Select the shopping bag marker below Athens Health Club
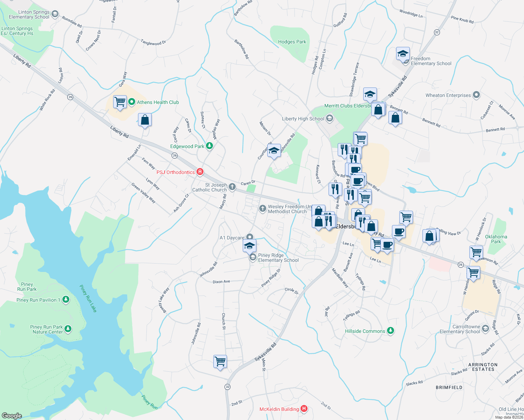The image size is (524, 420). [x=145, y=120]
